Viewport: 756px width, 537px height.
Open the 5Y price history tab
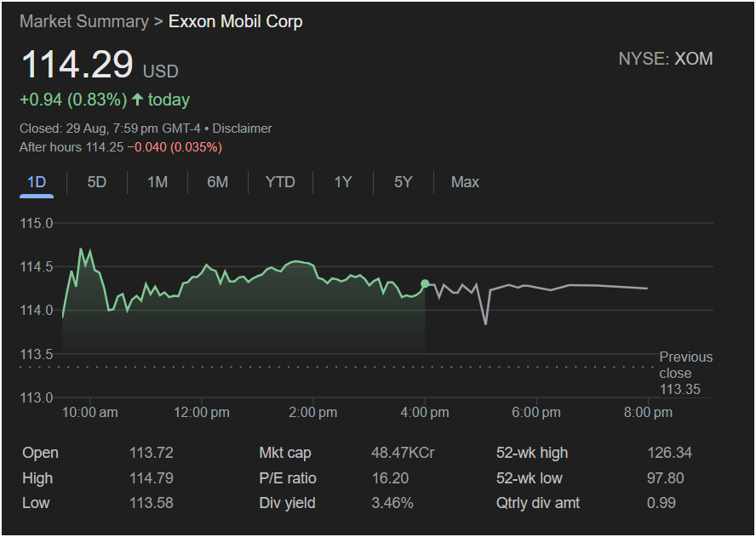tap(404, 182)
